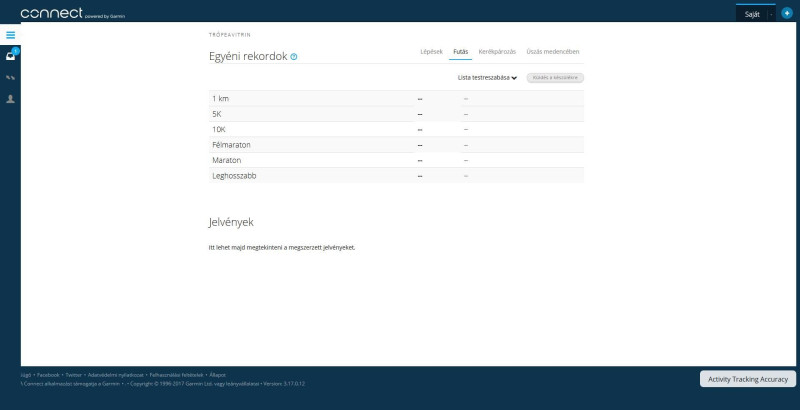Open the Adatvédelmi nyilatkozat link
This screenshot has width=800, height=410.
point(115,375)
